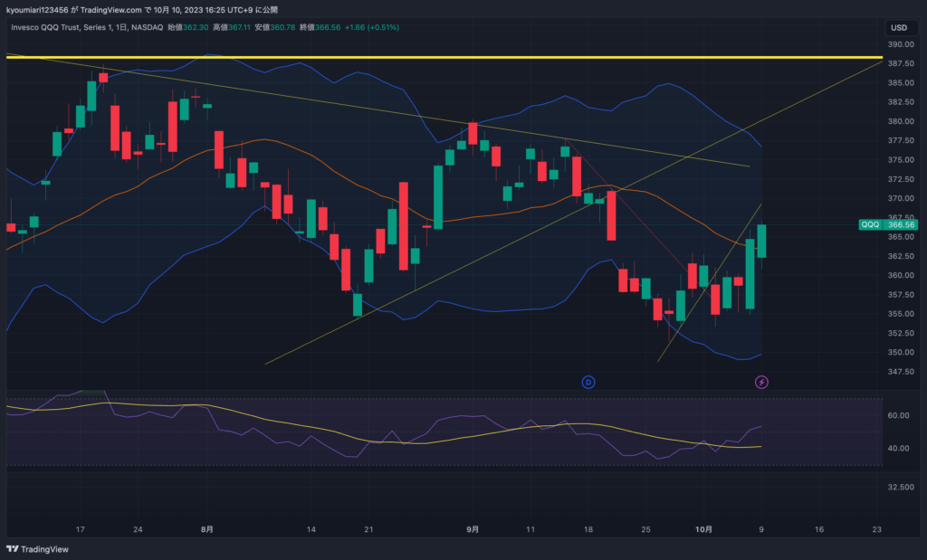Image resolution: width=927 pixels, height=560 pixels.
Task: Click the 390.00 price axis label
Action: (901, 44)
